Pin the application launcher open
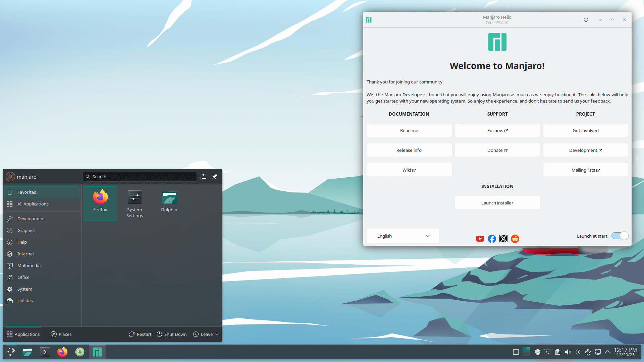The image size is (644, 362). coord(215,177)
